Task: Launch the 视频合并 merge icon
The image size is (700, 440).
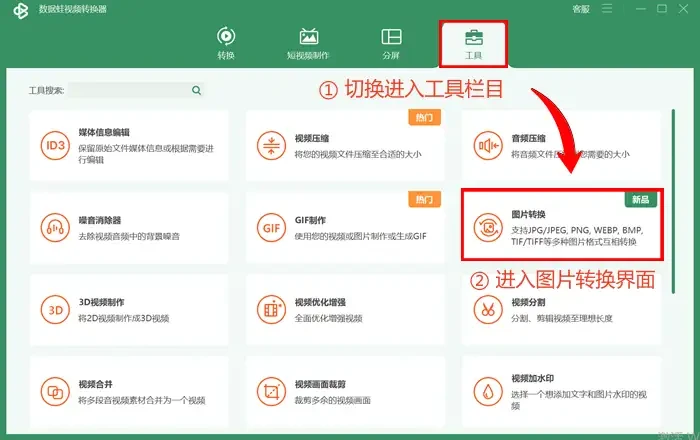Action: (55, 392)
